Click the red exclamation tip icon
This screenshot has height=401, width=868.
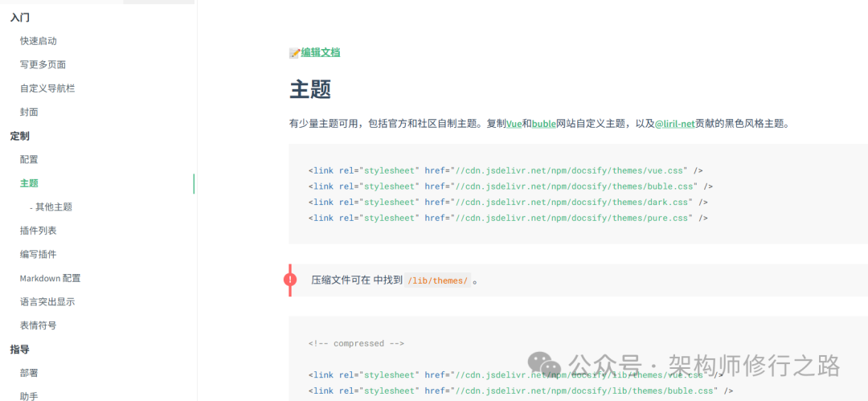tap(290, 280)
